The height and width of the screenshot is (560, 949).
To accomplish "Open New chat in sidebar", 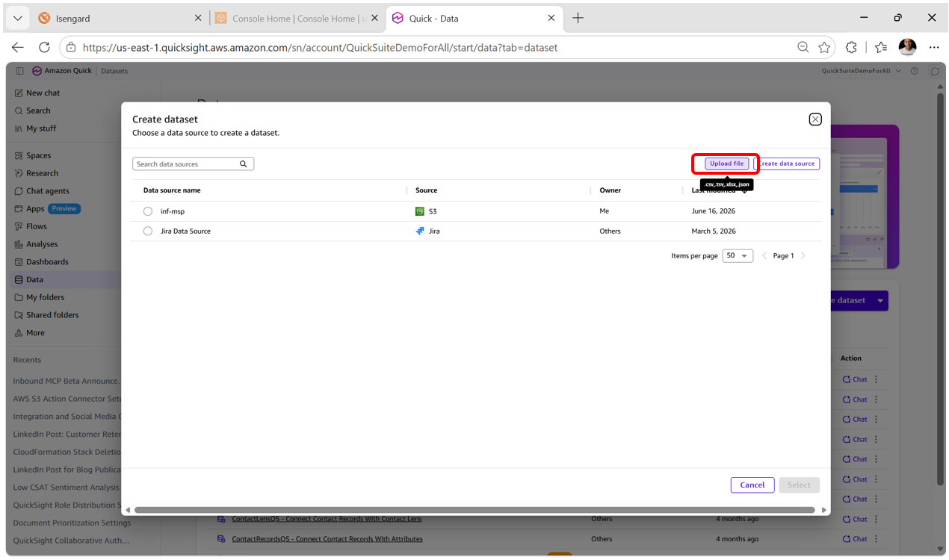I will pyautogui.click(x=43, y=93).
